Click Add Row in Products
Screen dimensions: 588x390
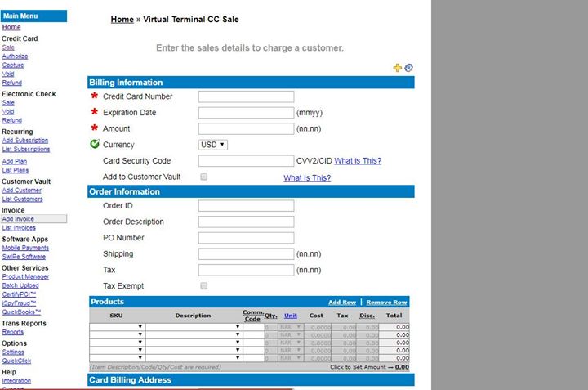[342, 303]
